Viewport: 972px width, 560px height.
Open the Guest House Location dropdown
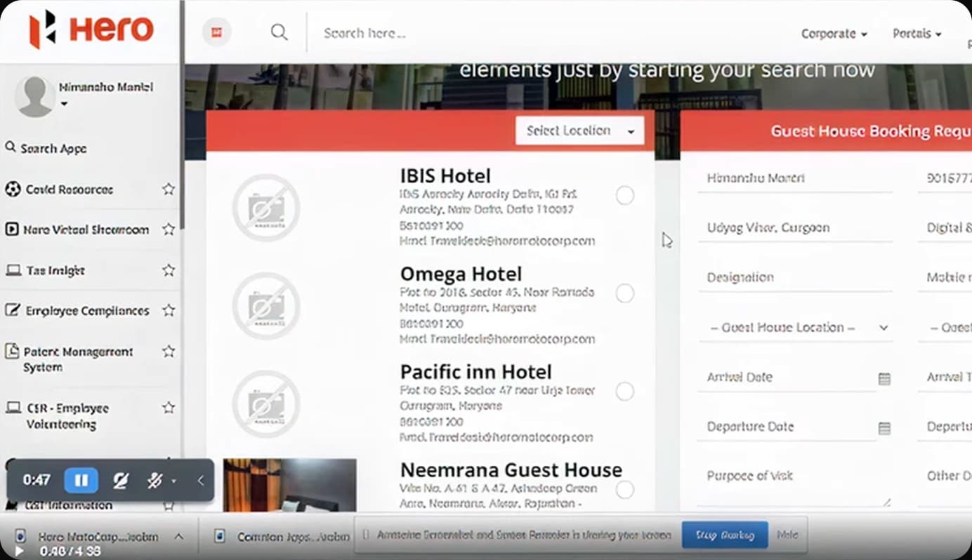[x=795, y=328]
